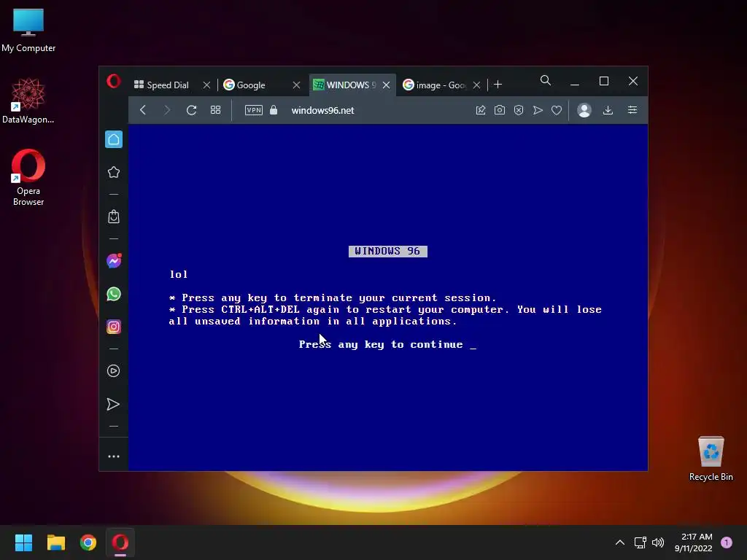Open sidebar Bookmarks star
747x560 pixels.
point(113,172)
